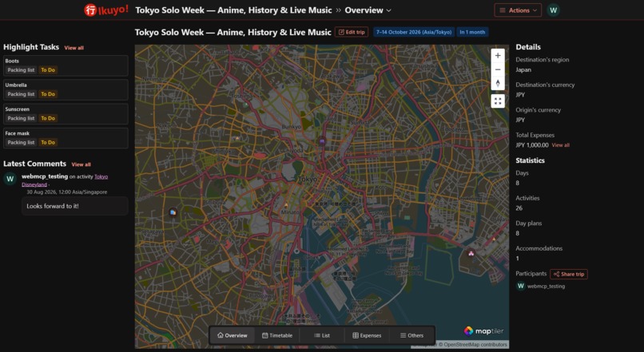644x352 pixels.
Task: Click the purple map marker near Chiyoda
Action: tap(322, 141)
